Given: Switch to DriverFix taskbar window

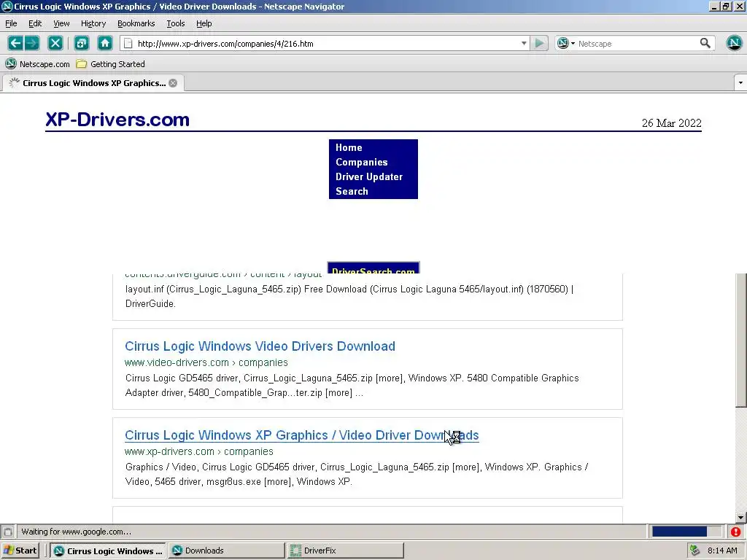Looking at the screenshot, I should coord(346,551).
